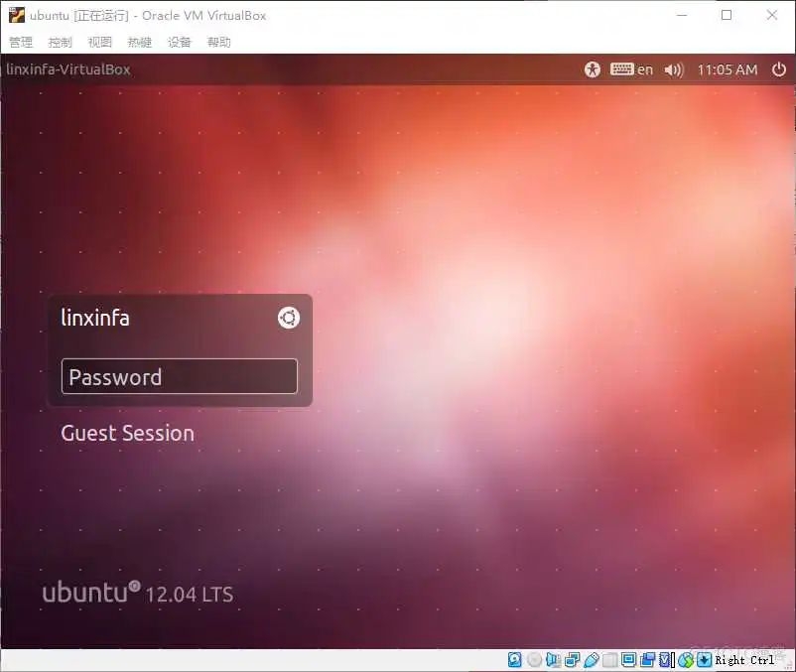Click the volume icon on top panel
This screenshot has width=796, height=672.
click(x=674, y=69)
